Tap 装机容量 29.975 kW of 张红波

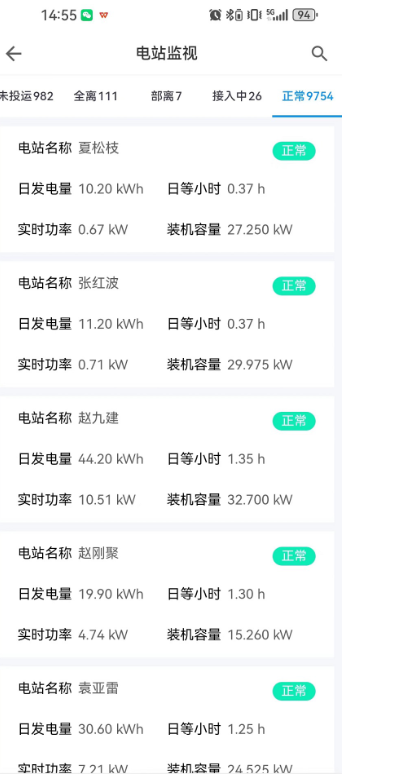pyautogui.click(x=230, y=365)
